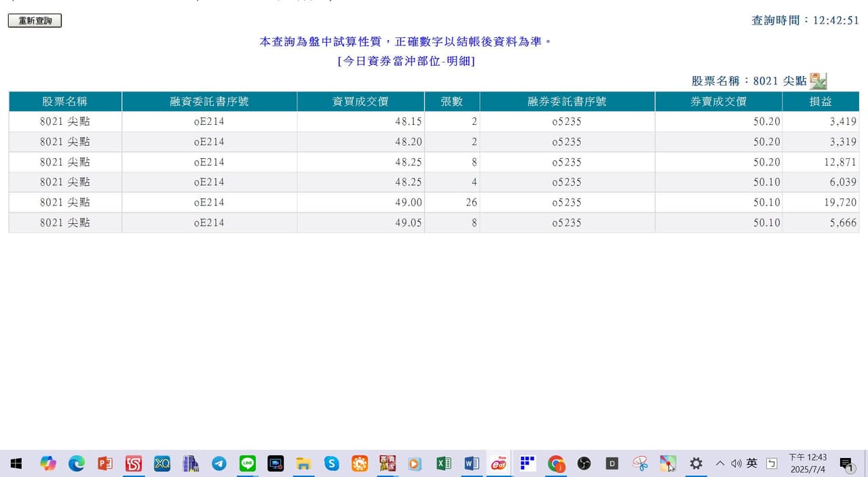This screenshot has height=477, width=868.
Task: Open the building icon app on taskbar
Action: (191, 463)
